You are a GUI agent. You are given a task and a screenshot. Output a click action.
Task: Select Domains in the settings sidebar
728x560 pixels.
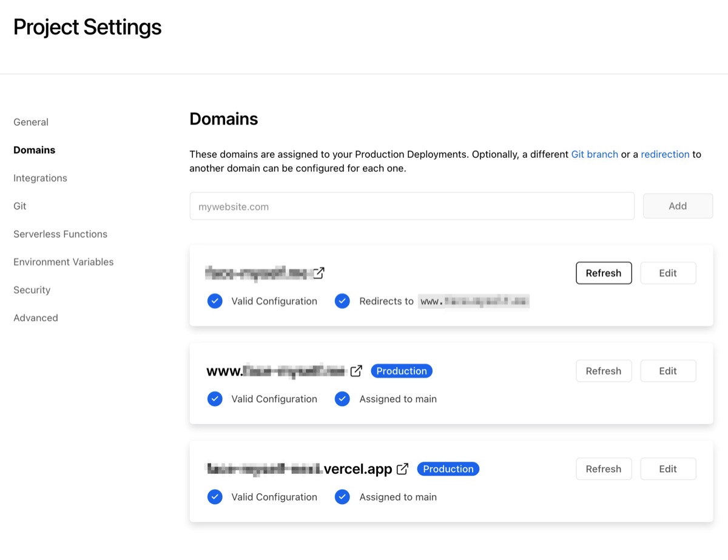(x=34, y=150)
